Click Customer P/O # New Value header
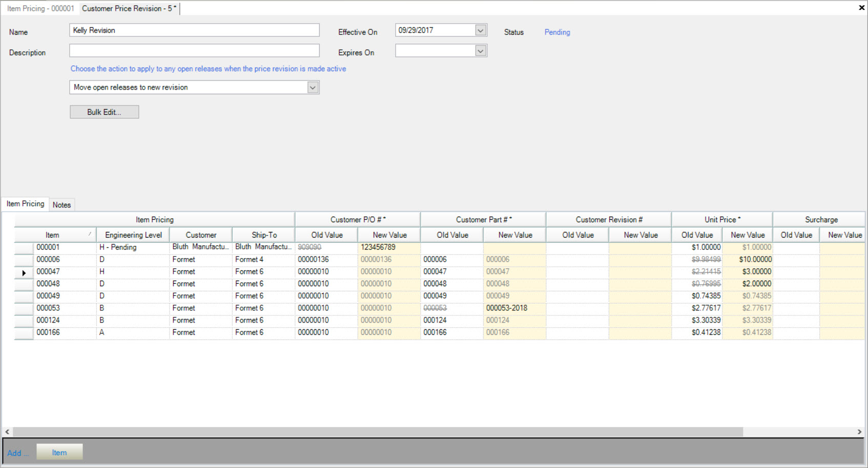Image resolution: width=868 pixels, height=468 pixels. point(389,235)
